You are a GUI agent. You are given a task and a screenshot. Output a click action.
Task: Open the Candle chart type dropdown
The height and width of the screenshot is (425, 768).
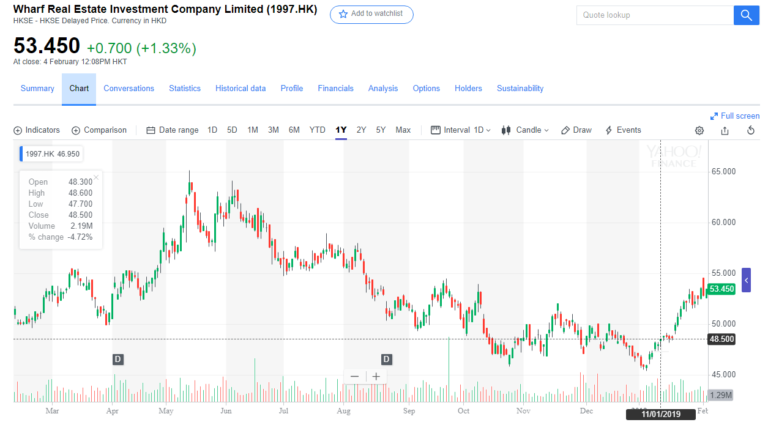click(x=525, y=130)
